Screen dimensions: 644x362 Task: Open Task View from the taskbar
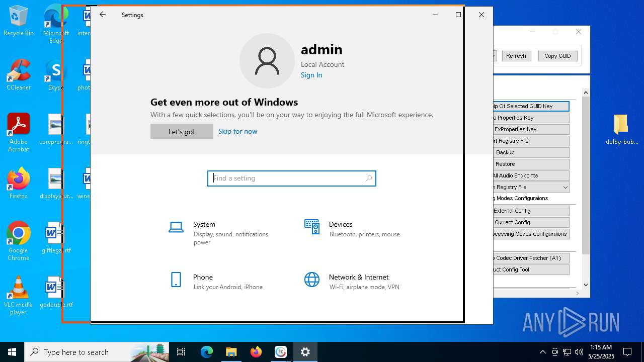tap(181, 352)
